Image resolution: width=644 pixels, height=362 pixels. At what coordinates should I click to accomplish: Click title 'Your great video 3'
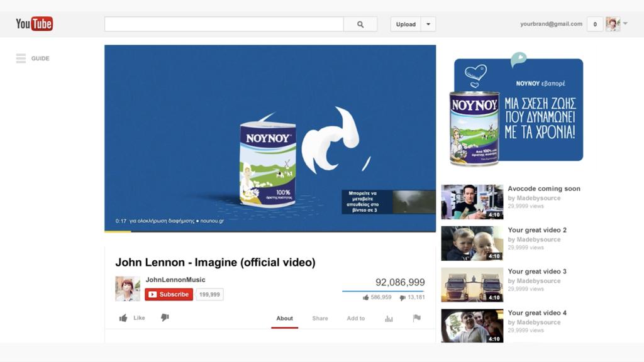click(x=537, y=271)
